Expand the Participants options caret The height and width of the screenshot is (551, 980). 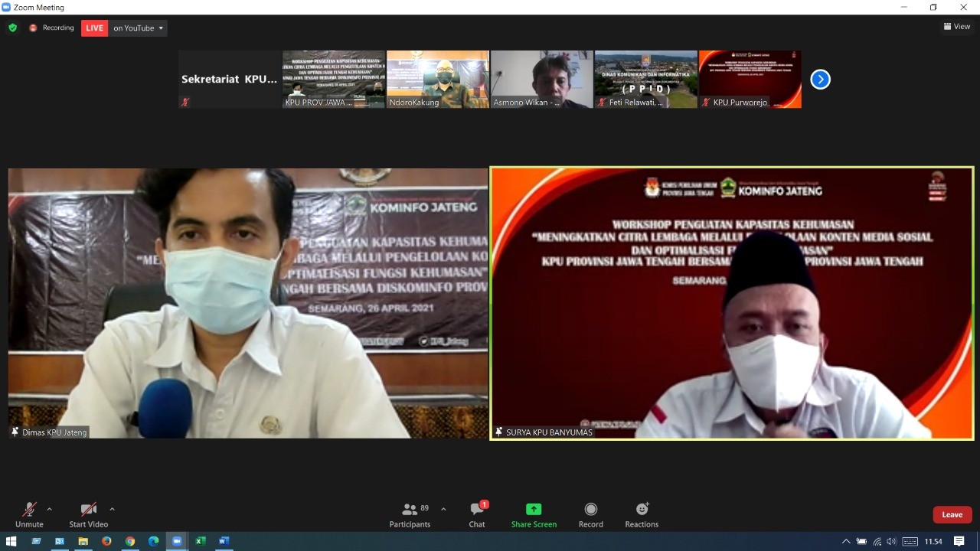pyautogui.click(x=443, y=509)
